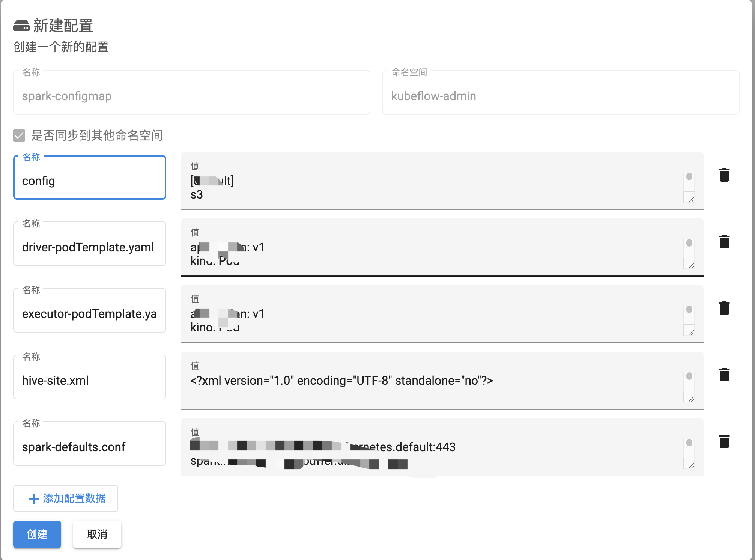Focus the driver-podTemplate.yaml name field
The width and height of the screenshot is (755, 560).
(89, 247)
